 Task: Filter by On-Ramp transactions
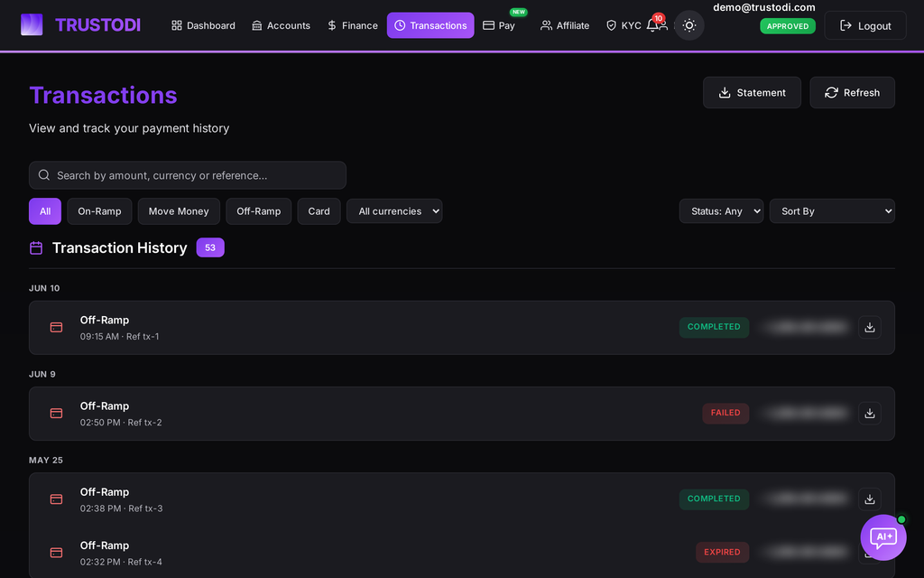99,211
